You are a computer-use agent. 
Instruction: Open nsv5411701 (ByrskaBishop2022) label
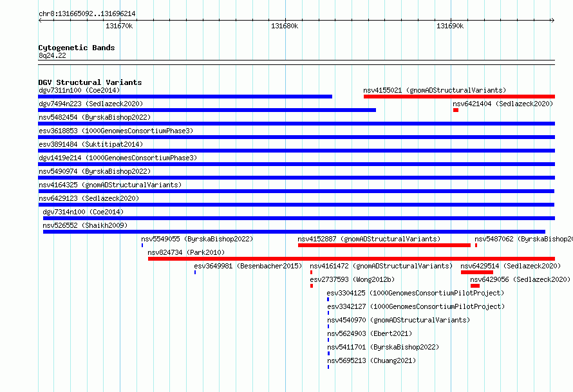383,347
